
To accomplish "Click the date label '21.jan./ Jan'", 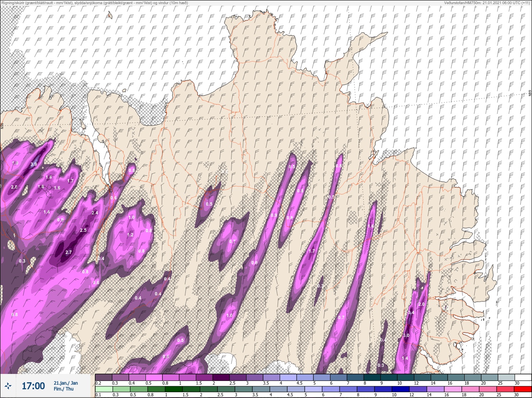I will [x=66, y=383].
